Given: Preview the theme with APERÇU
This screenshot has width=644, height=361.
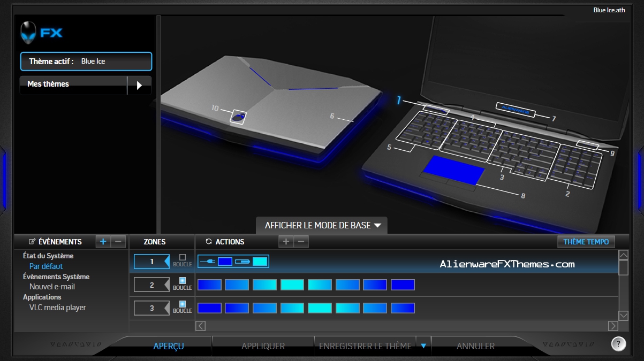Looking at the screenshot, I should click(x=169, y=346).
